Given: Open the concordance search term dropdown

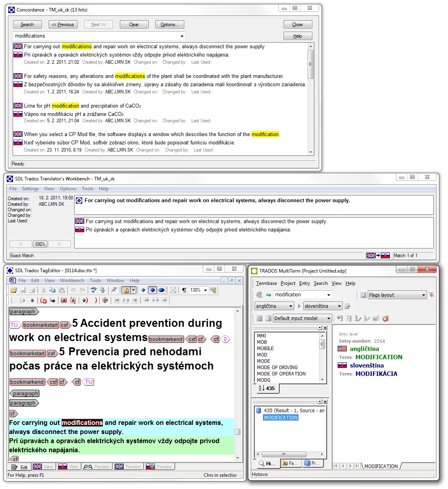Looking at the screenshot, I should [x=182, y=36].
